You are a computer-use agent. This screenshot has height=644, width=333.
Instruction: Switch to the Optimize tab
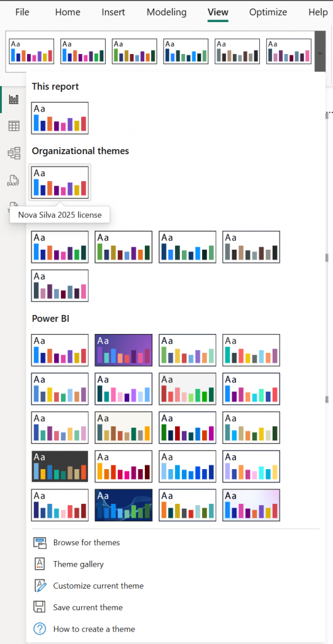[268, 13]
